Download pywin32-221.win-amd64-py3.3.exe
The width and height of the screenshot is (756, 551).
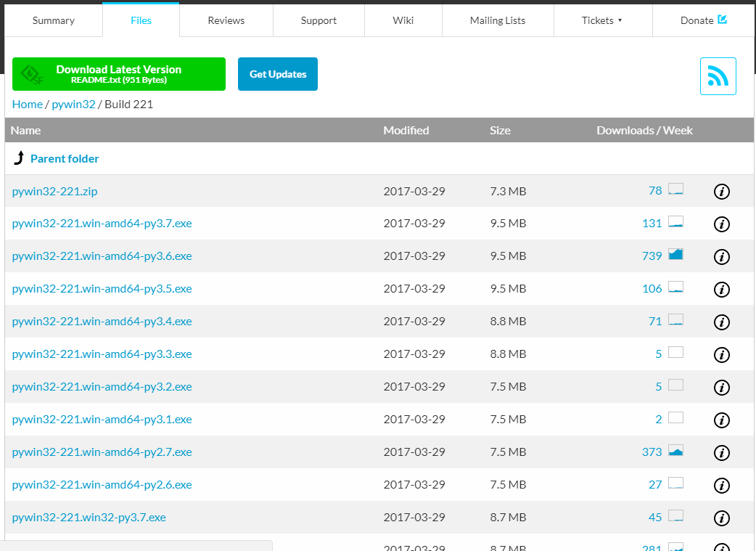pos(102,354)
